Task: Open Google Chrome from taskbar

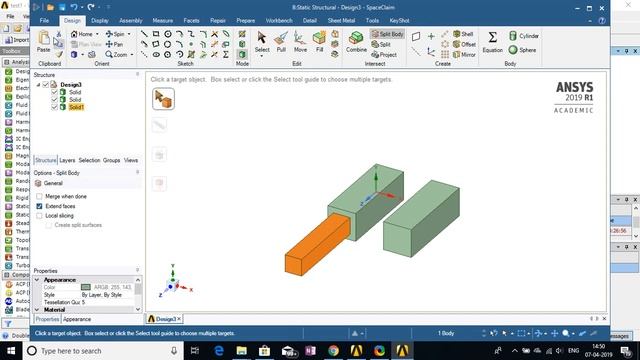Action: (x=333, y=351)
